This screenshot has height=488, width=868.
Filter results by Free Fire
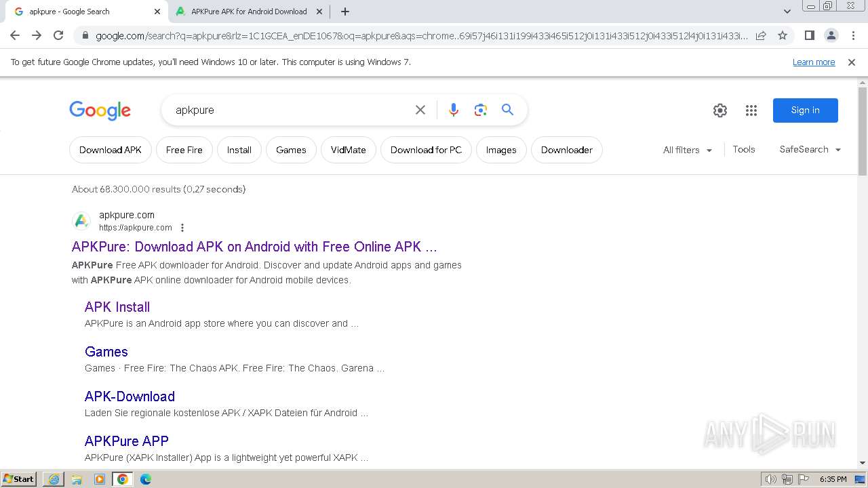point(184,150)
